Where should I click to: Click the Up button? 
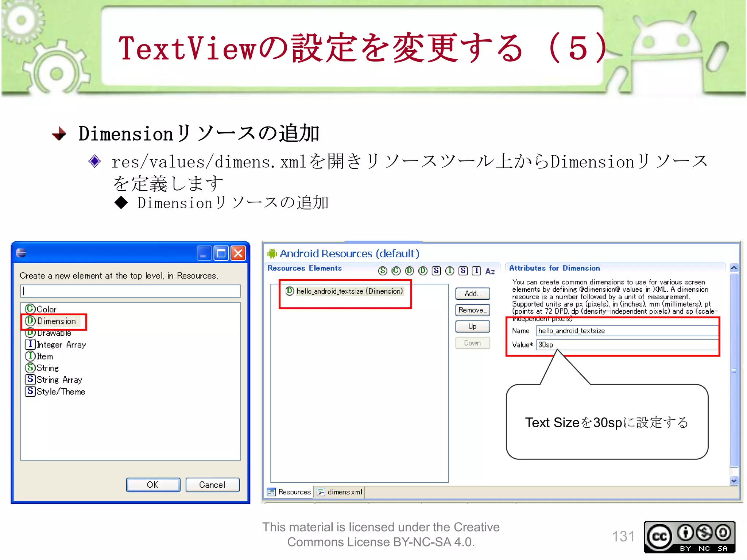click(x=472, y=326)
